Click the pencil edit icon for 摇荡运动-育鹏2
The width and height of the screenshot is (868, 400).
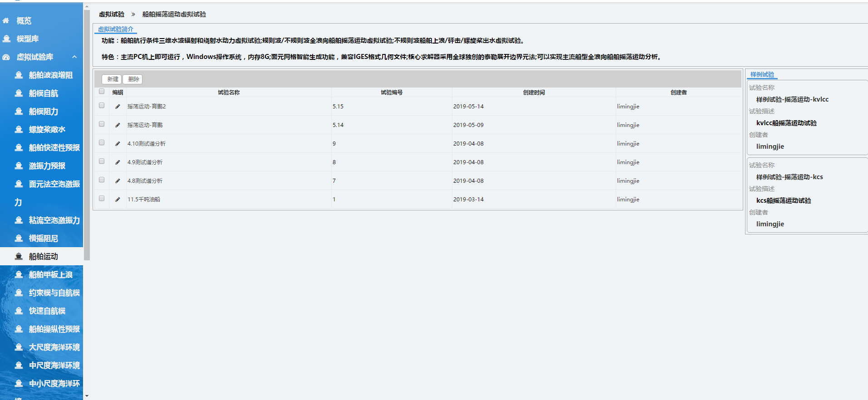pyautogui.click(x=118, y=107)
